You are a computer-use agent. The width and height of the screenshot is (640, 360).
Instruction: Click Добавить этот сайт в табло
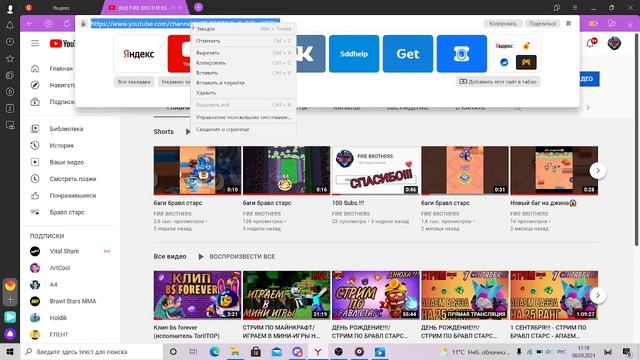coord(498,82)
